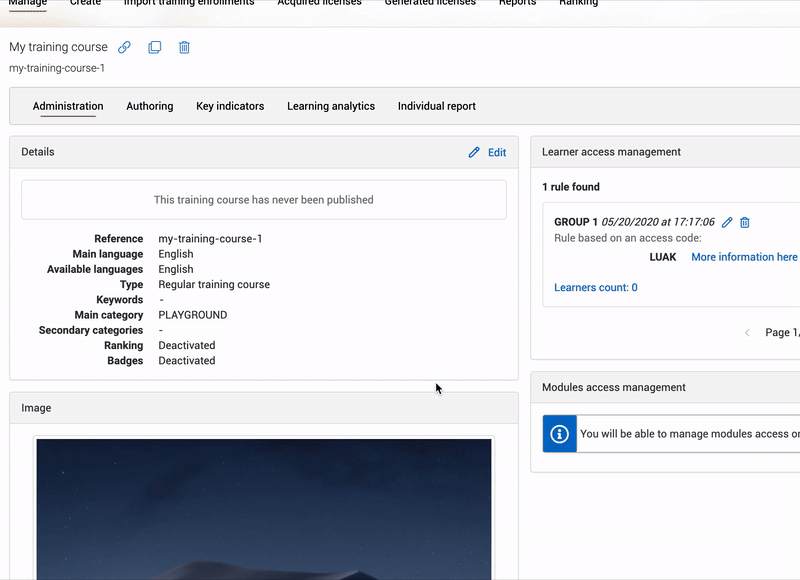View the Learning analytics tab

tap(331, 106)
